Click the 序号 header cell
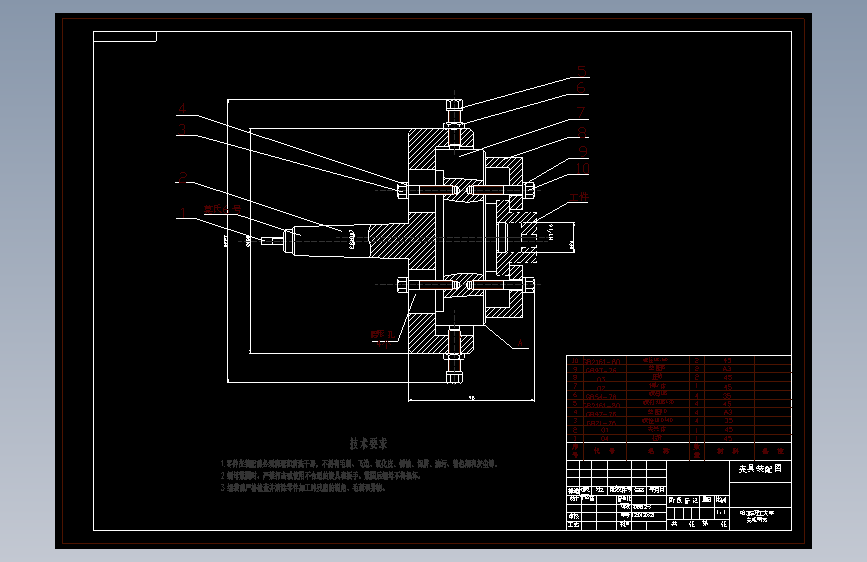The width and height of the screenshot is (867, 562). pos(575,451)
